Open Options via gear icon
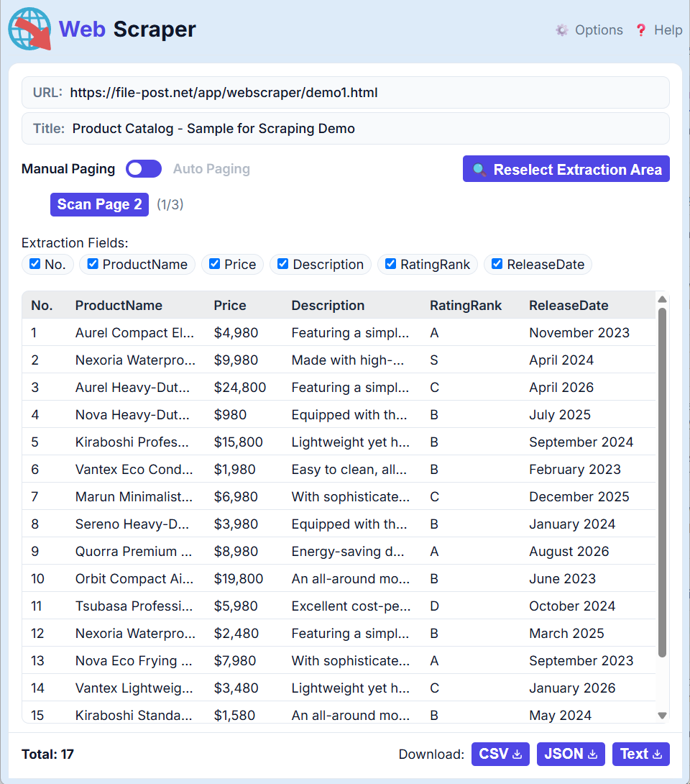Image resolution: width=690 pixels, height=784 pixels. click(x=562, y=30)
